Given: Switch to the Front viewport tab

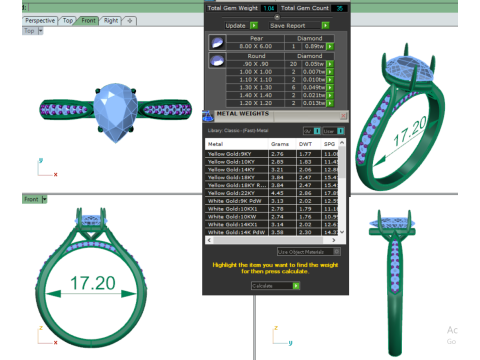Looking at the screenshot, I should pos(88,21).
